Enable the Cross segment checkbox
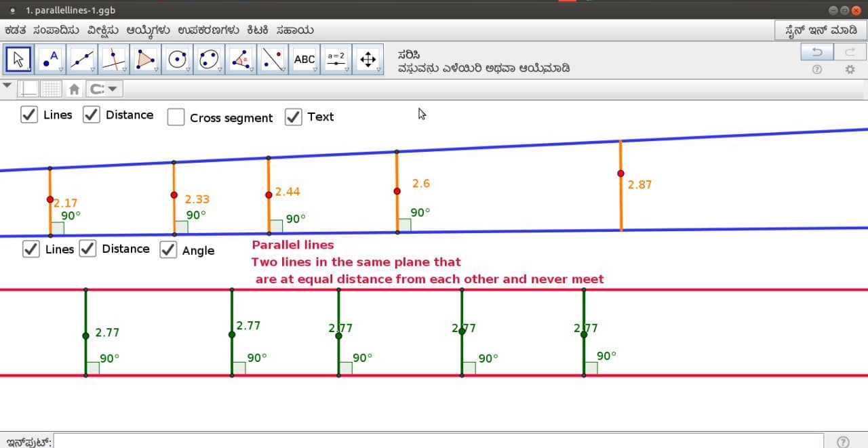The height and width of the screenshot is (448, 868). pyautogui.click(x=176, y=117)
